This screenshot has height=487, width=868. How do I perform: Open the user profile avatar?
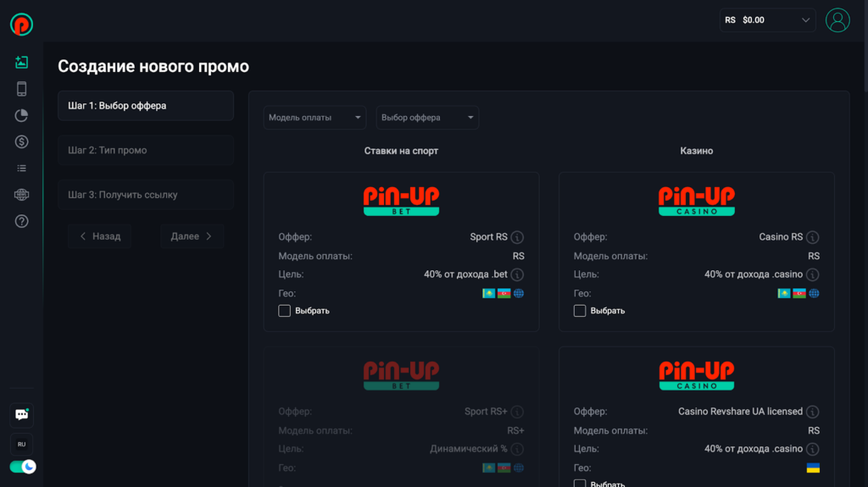click(x=837, y=20)
